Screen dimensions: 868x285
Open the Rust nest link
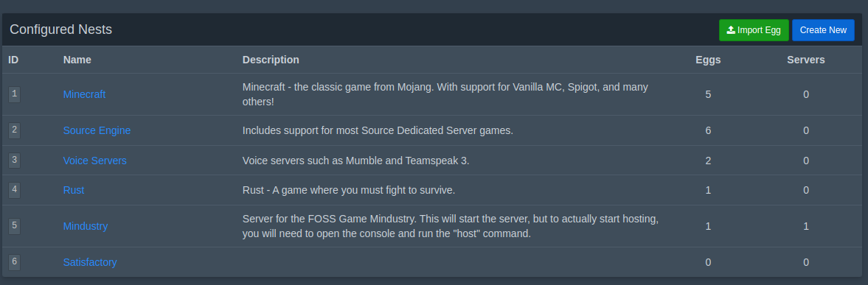coord(74,190)
